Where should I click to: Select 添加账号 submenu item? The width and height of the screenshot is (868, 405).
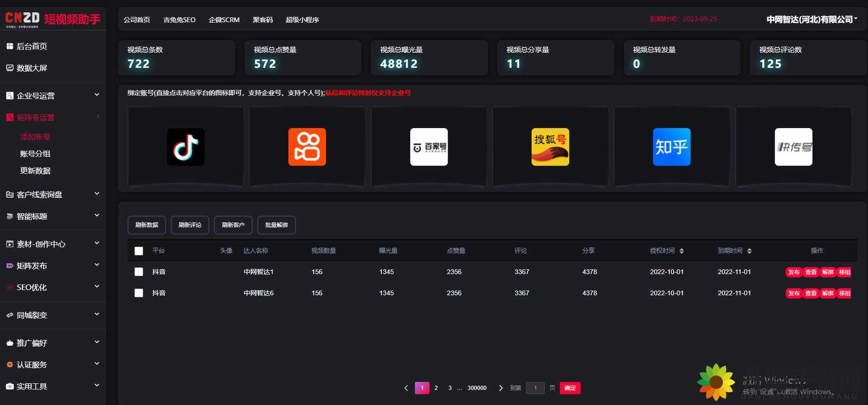(35, 137)
